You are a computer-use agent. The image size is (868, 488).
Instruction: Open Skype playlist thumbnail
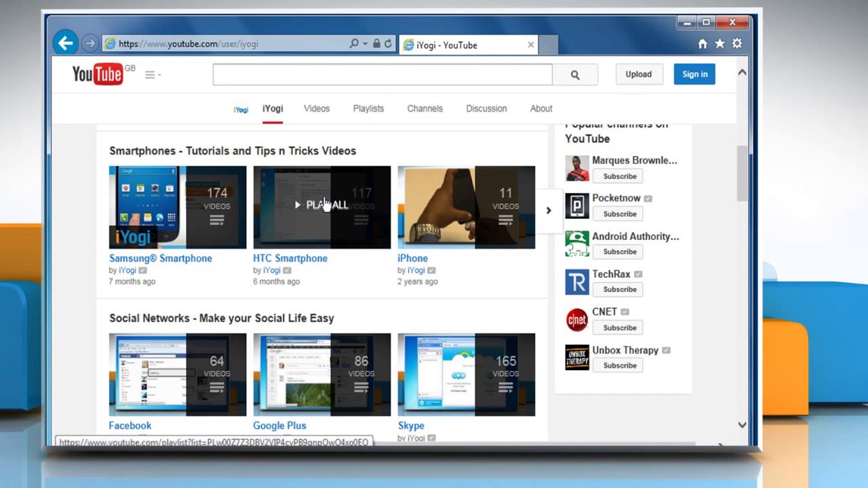[x=466, y=375]
